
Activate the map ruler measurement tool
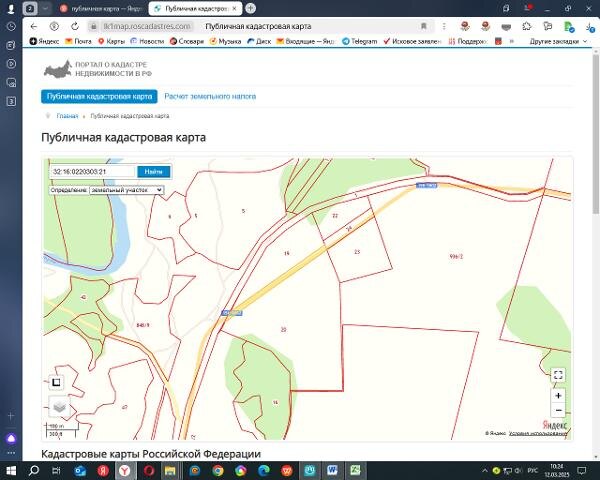[x=56, y=382]
